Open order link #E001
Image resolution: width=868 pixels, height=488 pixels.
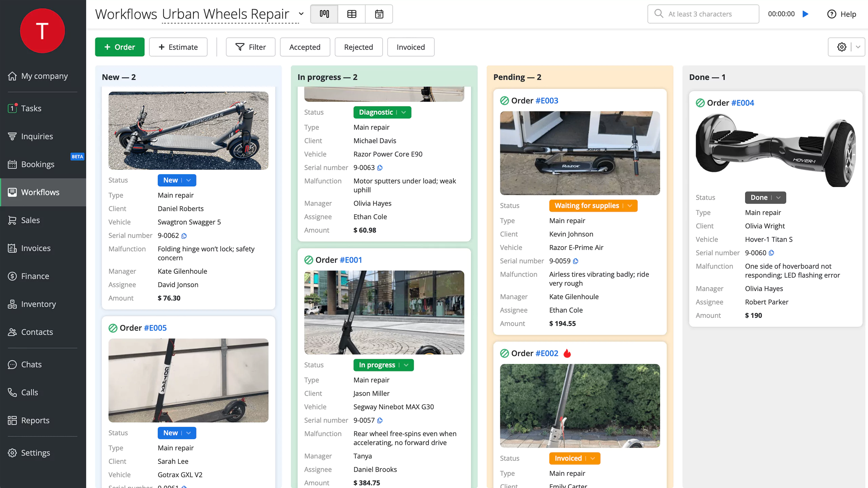tap(351, 260)
